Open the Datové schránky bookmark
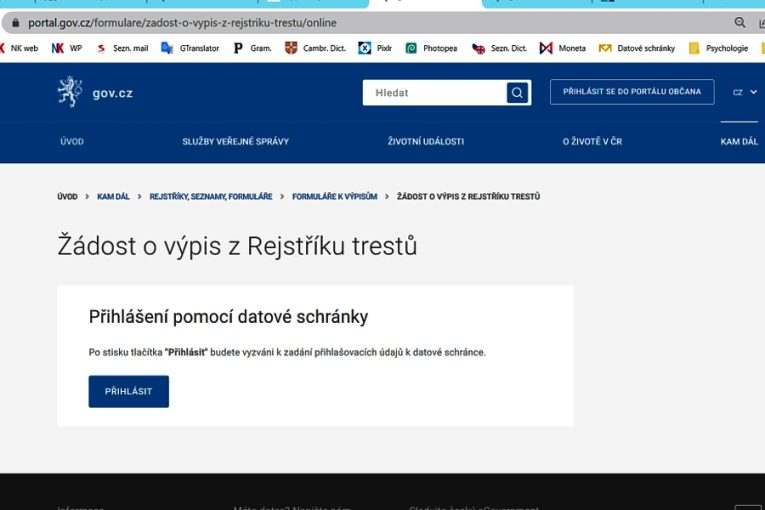The width and height of the screenshot is (765, 510). click(x=637, y=48)
